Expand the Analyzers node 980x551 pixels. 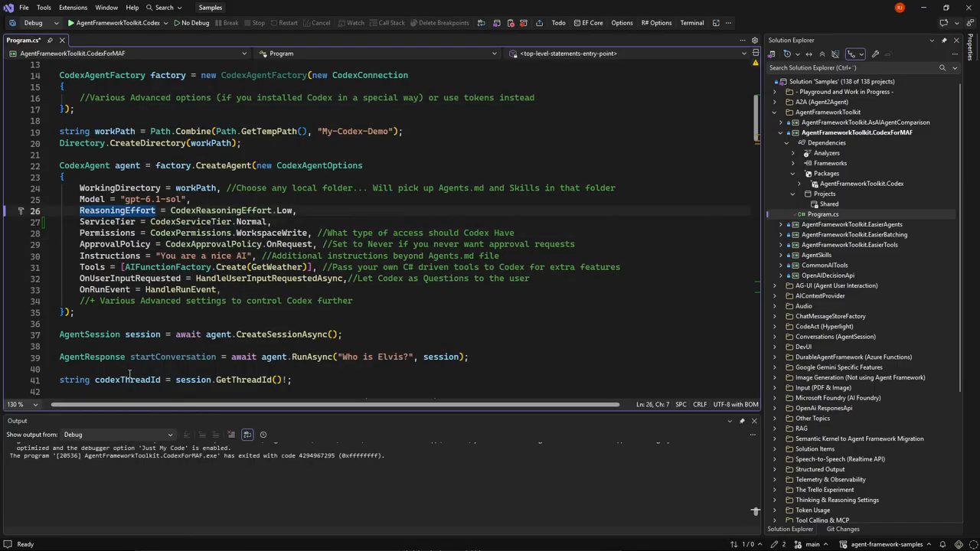pos(793,153)
